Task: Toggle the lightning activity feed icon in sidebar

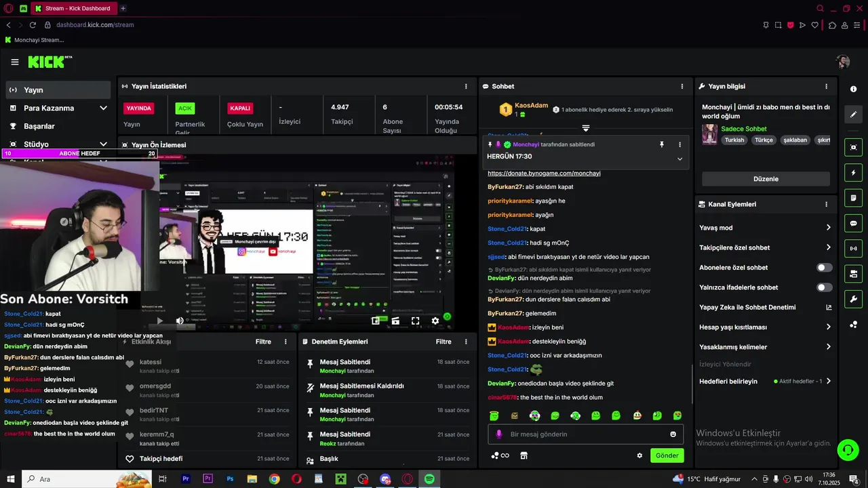Action: click(853, 172)
